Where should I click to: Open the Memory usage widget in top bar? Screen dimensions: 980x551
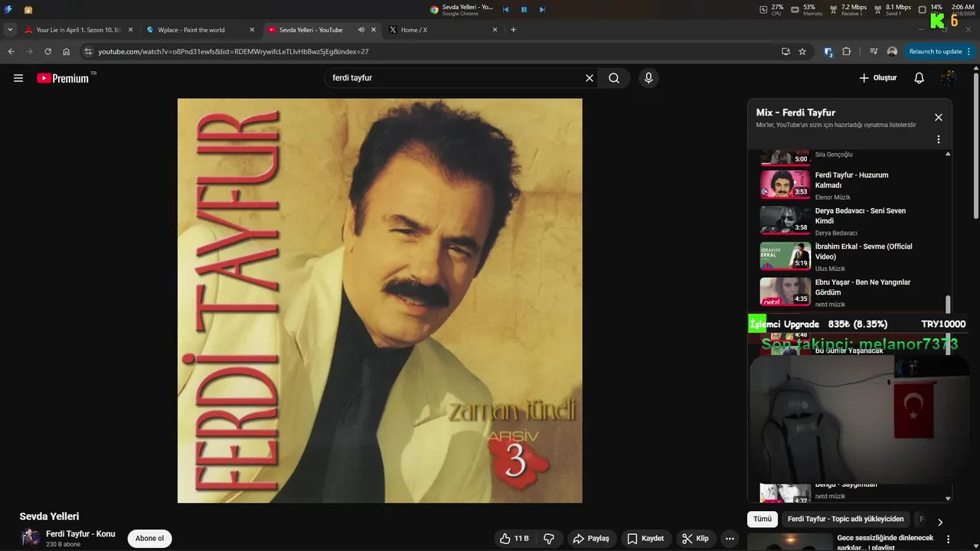coord(806,9)
